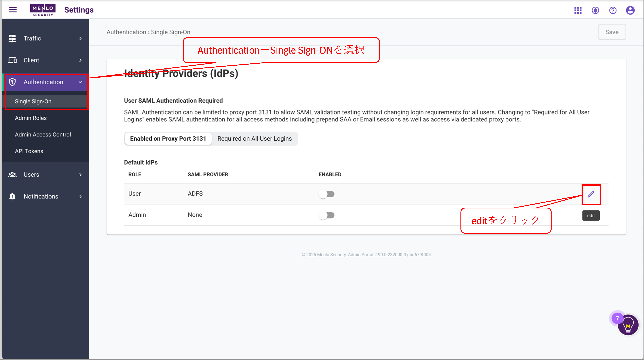Open the apps grid launcher
644x360 pixels.
tap(578, 10)
